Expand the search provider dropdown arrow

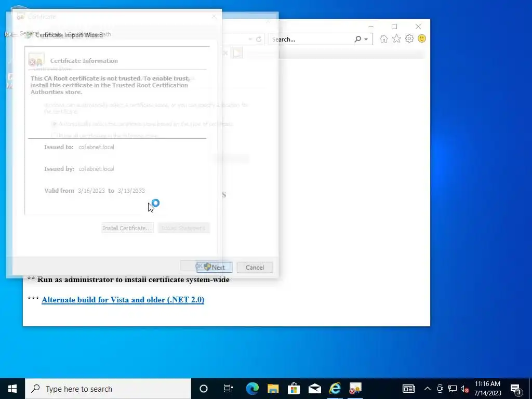(366, 39)
